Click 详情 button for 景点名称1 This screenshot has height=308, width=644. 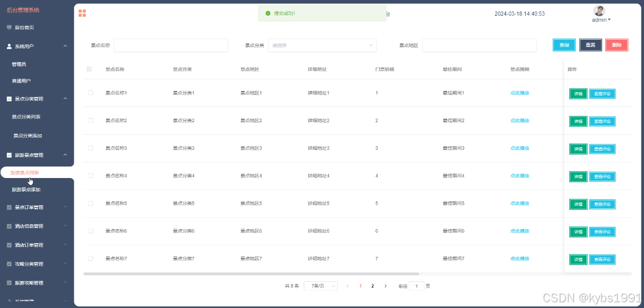coord(578,93)
